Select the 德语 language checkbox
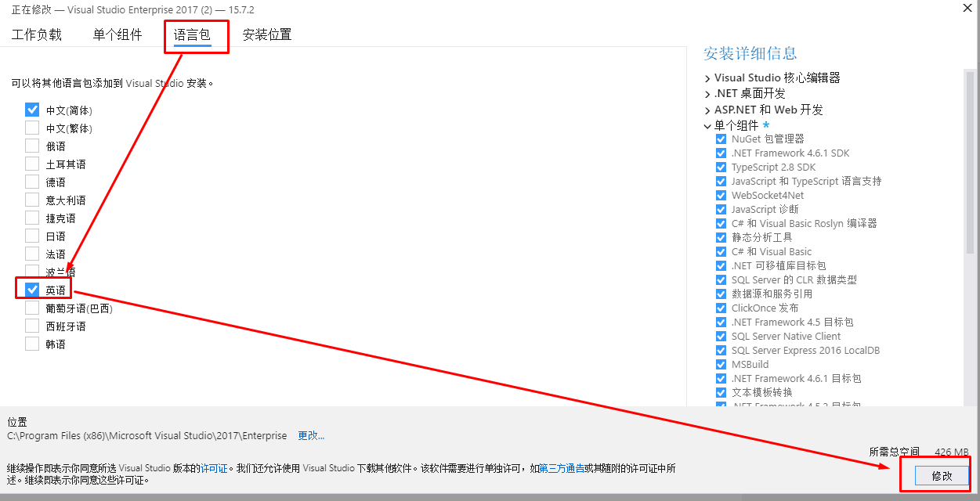980x501 pixels. [x=32, y=182]
